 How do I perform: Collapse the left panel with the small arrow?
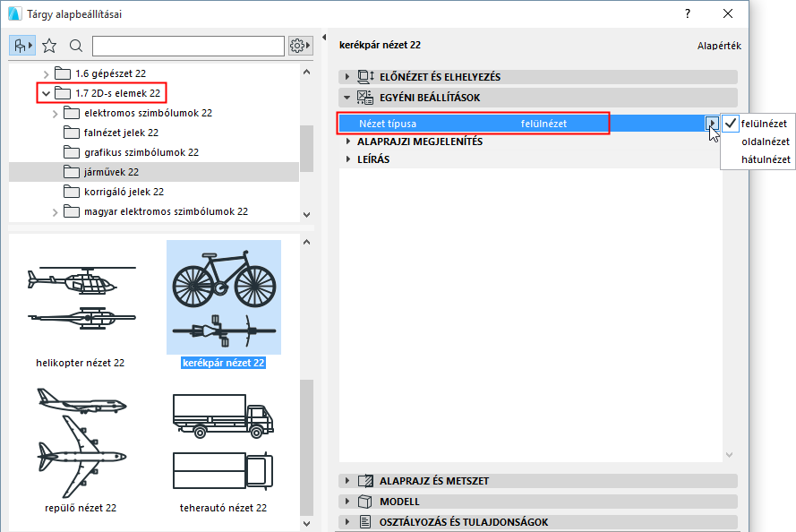[x=324, y=37]
